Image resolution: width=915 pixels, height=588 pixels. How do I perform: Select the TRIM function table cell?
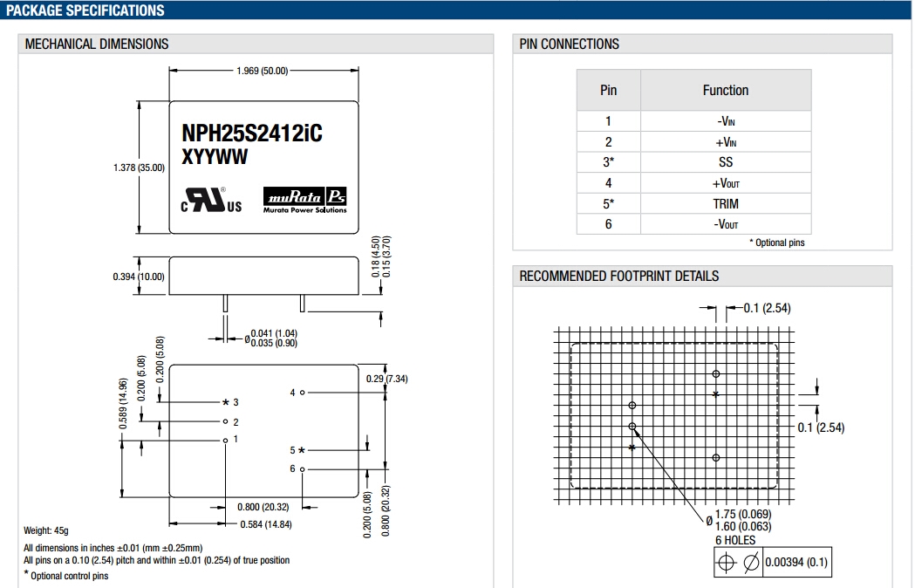pos(725,203)
